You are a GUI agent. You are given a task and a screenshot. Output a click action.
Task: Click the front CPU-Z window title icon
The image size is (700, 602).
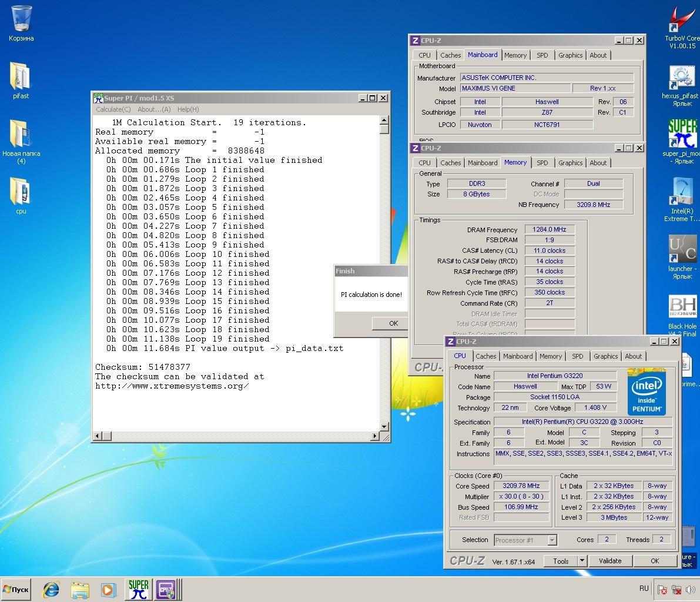pyautogui.click(x=450, y=342)
